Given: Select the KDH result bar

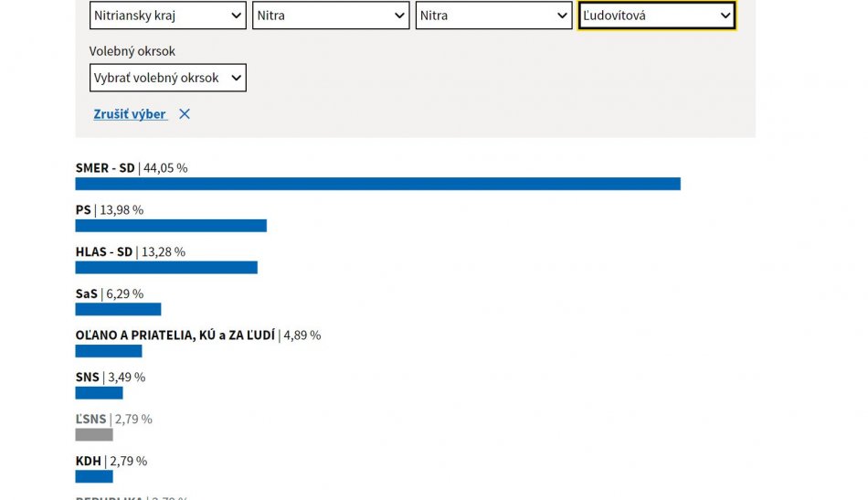Looking at the screenshot, I should (x=94, y=476).
